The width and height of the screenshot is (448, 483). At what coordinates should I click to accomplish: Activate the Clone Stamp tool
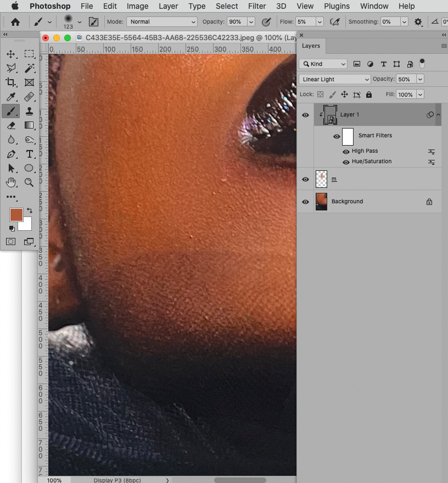(x=29, y=111)
